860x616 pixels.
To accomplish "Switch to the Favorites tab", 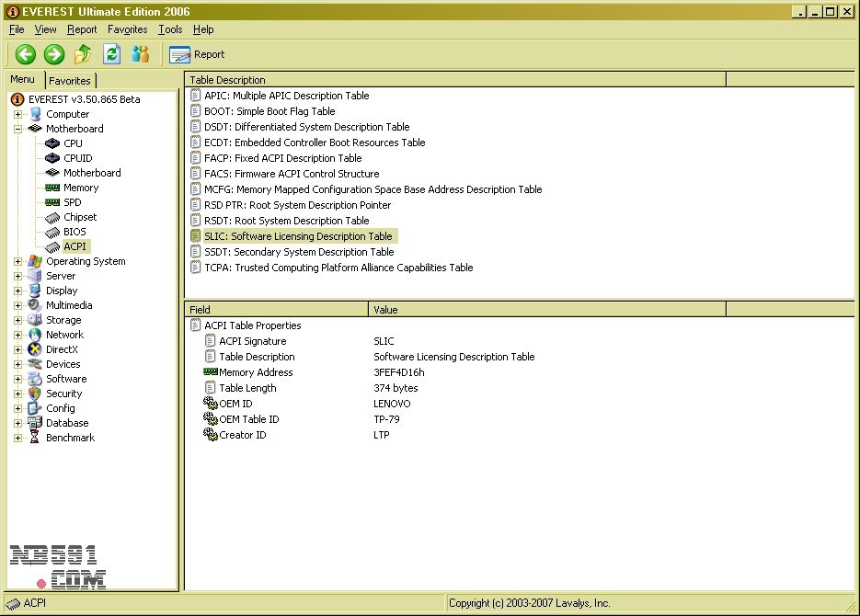I will (x=70, y=81).
